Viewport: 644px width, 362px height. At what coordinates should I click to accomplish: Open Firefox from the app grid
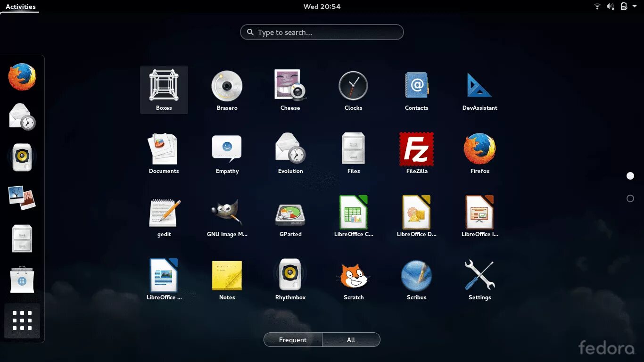tap(479, 153)
